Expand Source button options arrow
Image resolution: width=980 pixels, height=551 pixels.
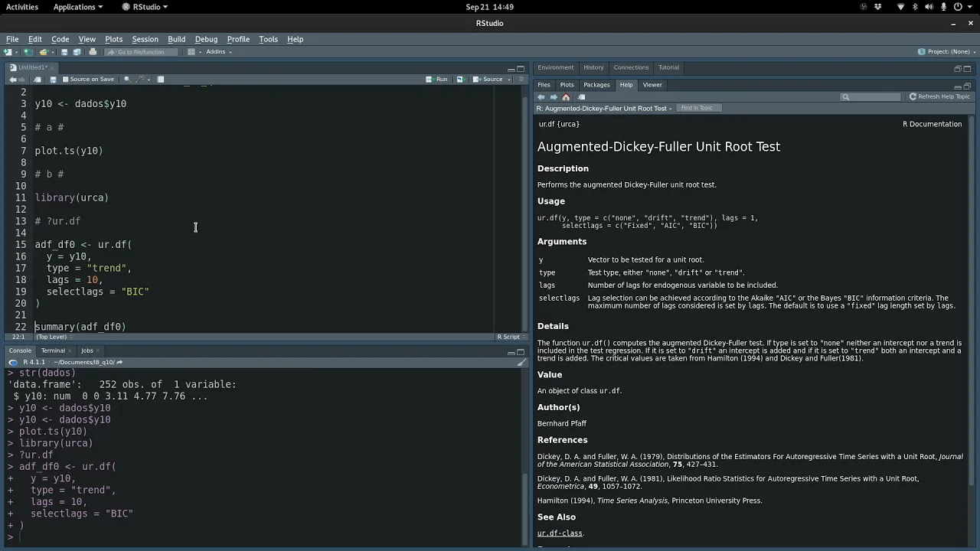pyautogui.click(x=509, y=80)
